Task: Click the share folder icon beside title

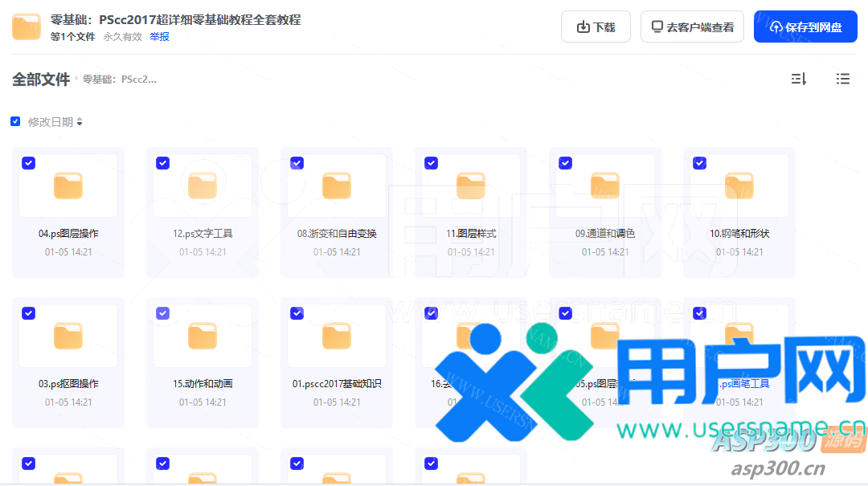Action: click(x=27, y=27)
